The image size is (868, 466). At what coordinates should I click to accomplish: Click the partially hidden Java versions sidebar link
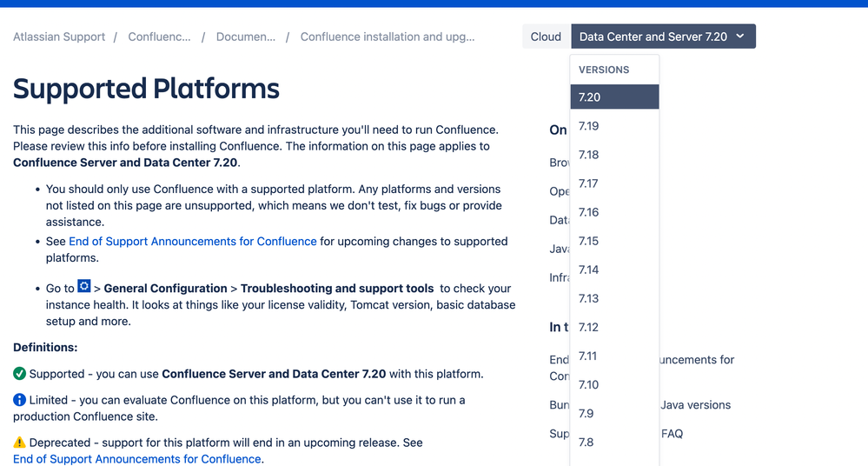point(695,405)
